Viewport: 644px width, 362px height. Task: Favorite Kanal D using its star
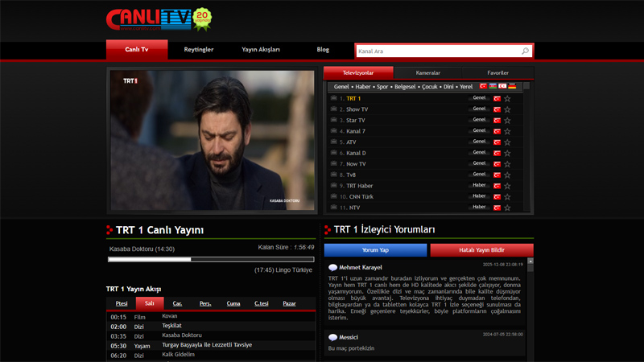[x=507, y=153]
